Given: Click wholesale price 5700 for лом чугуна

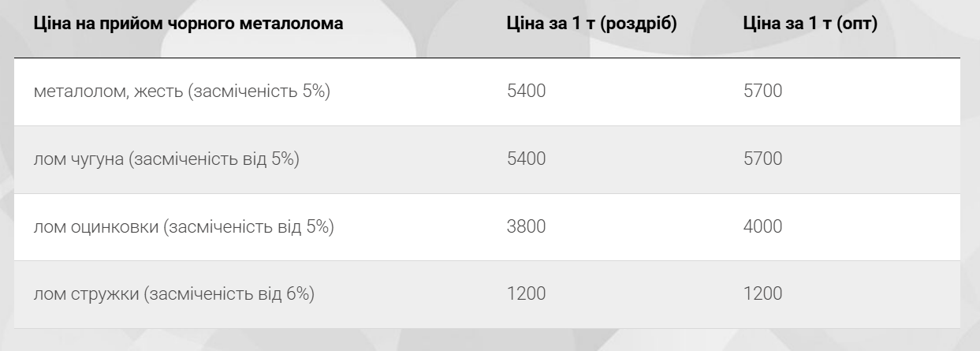Looking at the screenshot, I should (762, 159).
